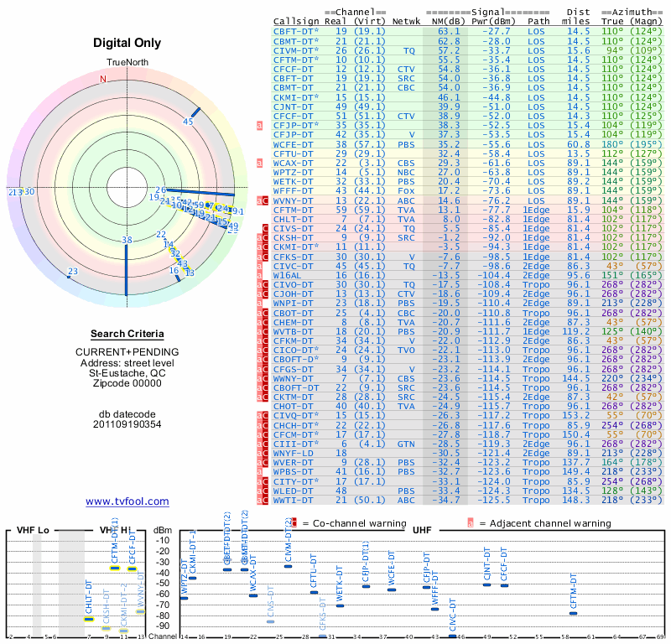This screenshot has width=671, height=644.
Task: Click the CKSH-DT callsign in the table
Action: tap(293, 238)
